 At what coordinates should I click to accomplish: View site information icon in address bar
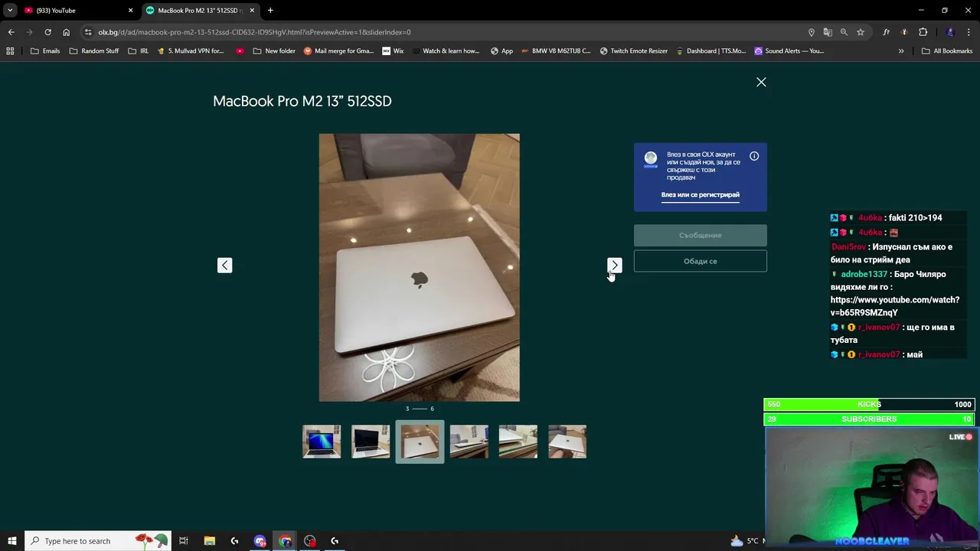point(89,32)
